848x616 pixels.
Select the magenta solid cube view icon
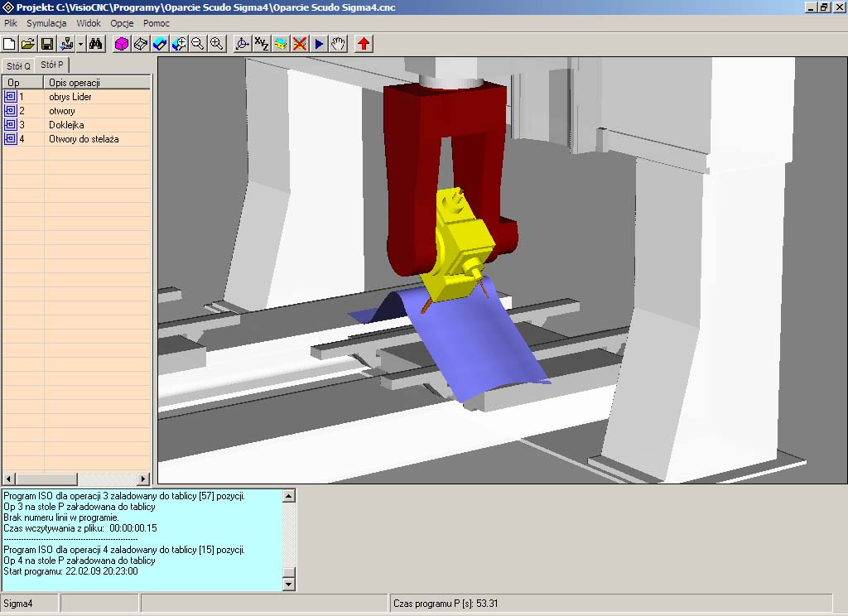pyautogui.click(x=122, y=43)
